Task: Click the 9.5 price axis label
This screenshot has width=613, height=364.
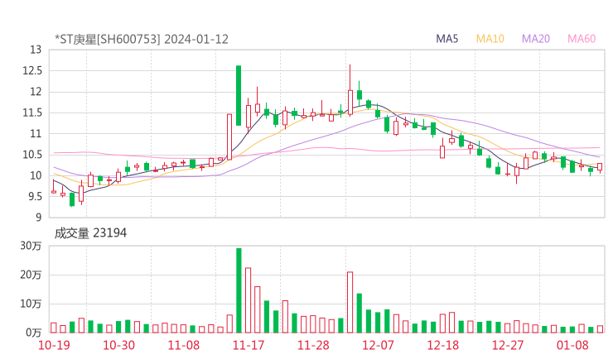Action: [x=35, y=196]
